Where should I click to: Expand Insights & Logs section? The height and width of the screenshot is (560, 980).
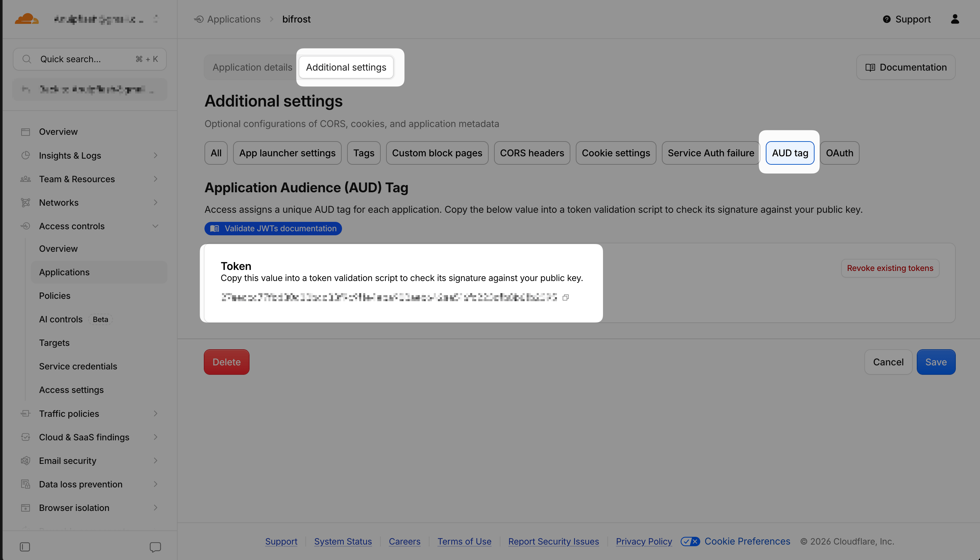pyautogui.click(x=155, y=155)
